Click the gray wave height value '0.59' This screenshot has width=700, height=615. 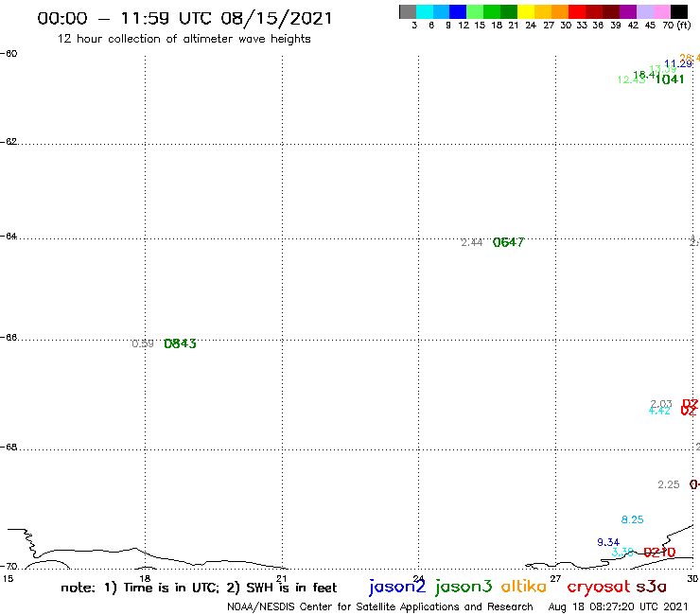143,343
